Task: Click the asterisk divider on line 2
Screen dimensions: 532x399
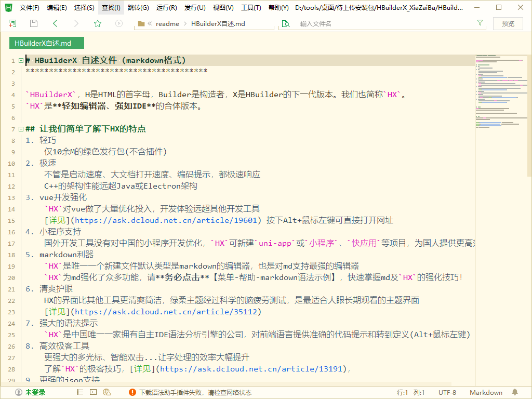Action: (x=116, y=71)
